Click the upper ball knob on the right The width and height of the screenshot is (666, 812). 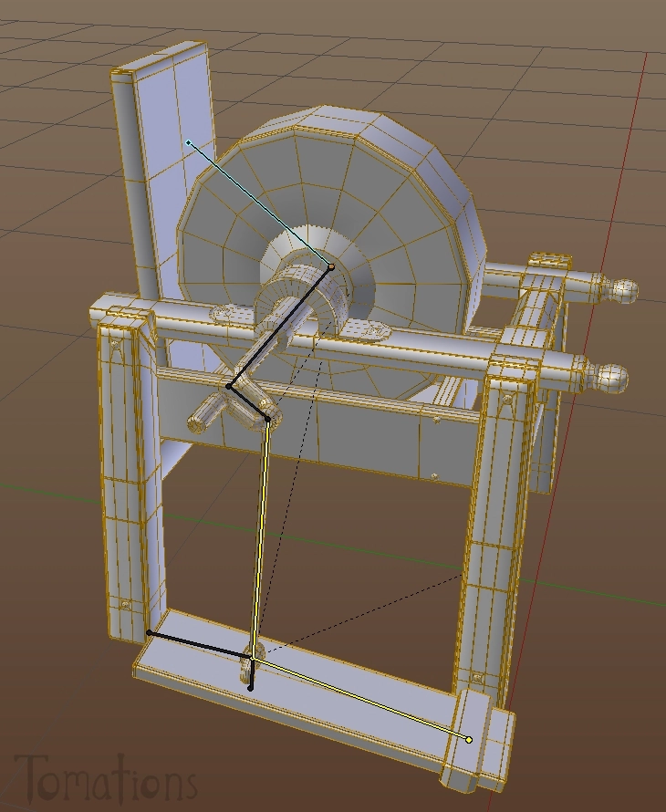pyautogui.click(x=624, y=290)
